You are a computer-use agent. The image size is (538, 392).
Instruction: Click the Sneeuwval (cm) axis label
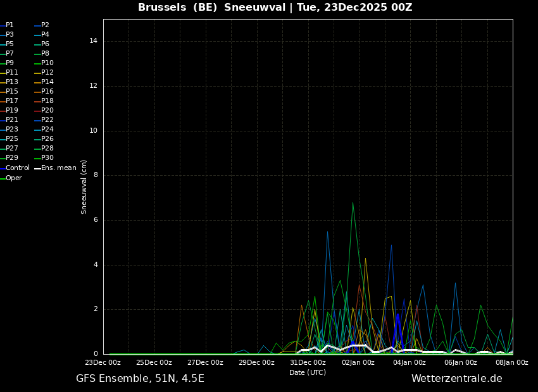(84, 187)
